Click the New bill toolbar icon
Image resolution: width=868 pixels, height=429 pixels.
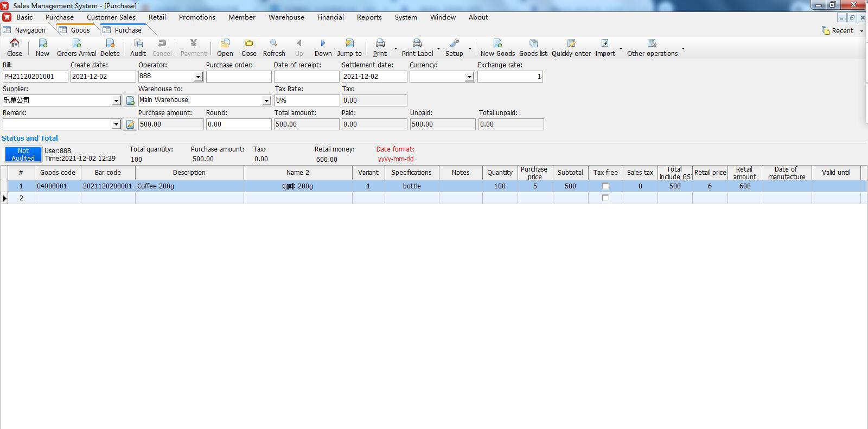[42, 44]
